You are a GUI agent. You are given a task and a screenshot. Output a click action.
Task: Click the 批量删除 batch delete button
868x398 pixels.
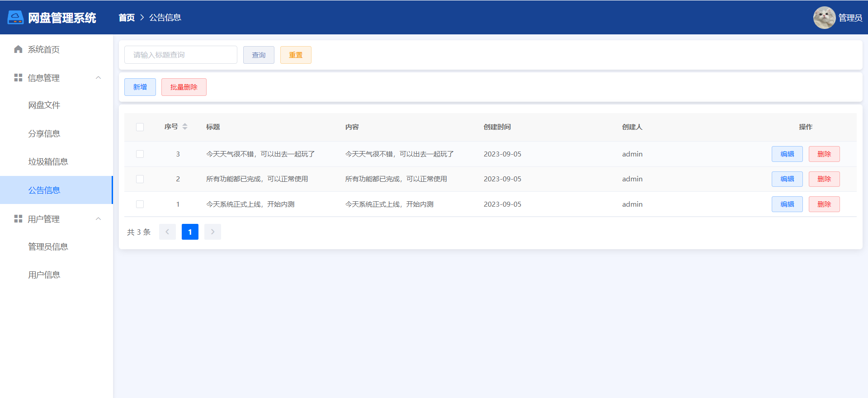tap(184, 87)
